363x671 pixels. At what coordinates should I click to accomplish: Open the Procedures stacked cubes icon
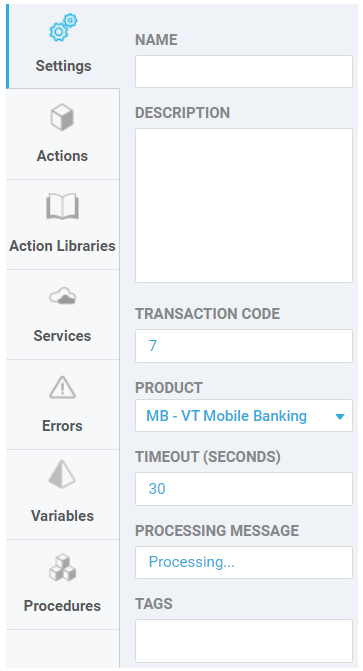pos(62,567)
